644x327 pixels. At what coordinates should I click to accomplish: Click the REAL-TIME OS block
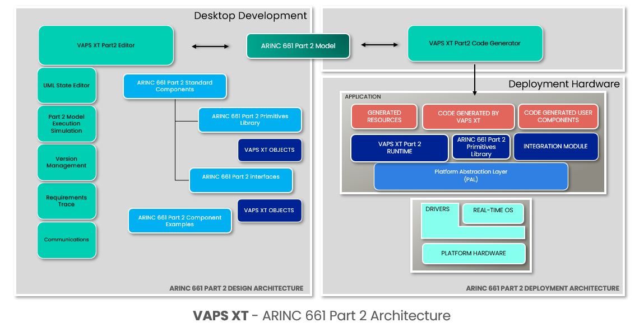pos(493,213)
